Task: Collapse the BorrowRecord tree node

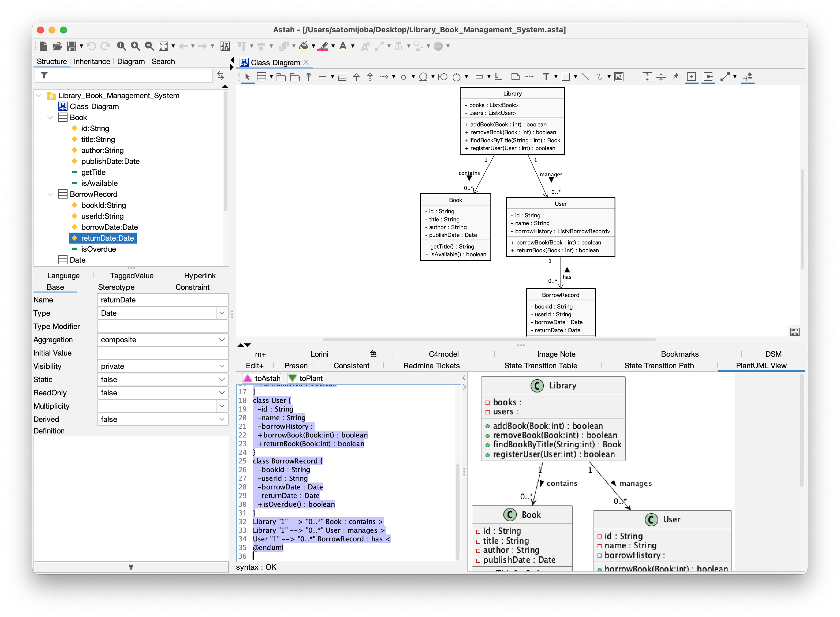Action: (x=50, y=194)
